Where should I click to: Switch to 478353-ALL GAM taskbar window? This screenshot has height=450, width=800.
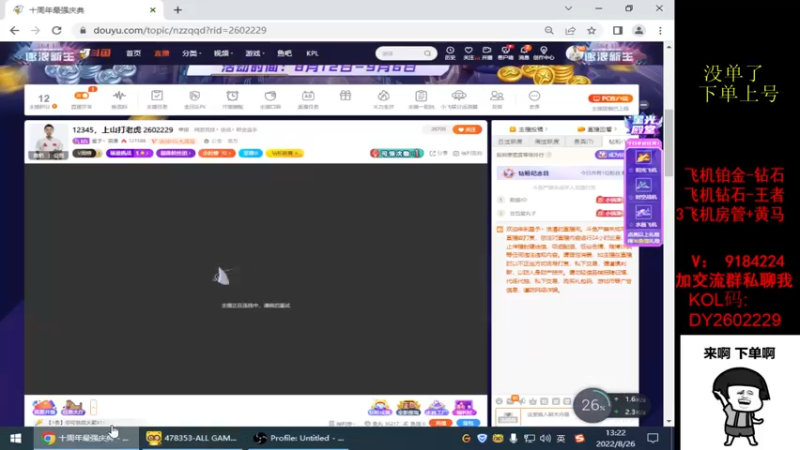pyautogui.click(x=191, y=438)
